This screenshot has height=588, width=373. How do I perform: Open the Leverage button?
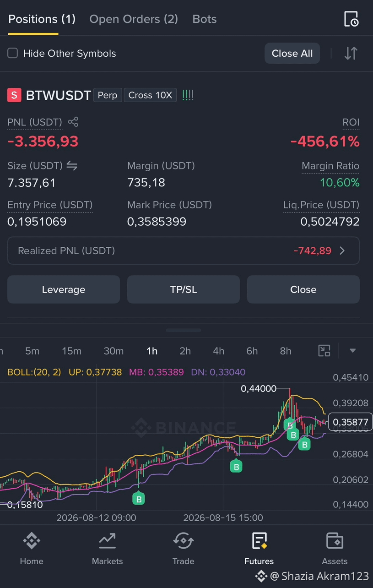[64, 289]
